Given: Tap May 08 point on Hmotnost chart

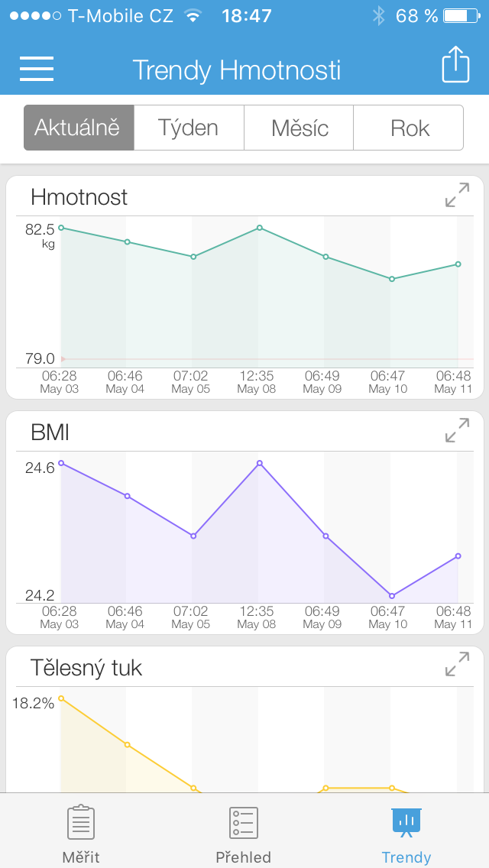Looking at the screenshot, I should tap(260, 228).
